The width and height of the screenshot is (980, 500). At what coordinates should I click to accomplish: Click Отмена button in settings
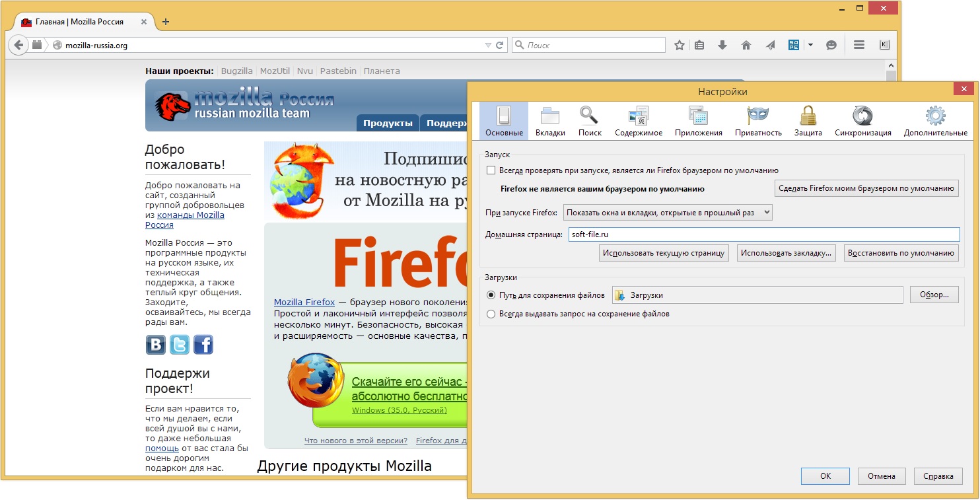(x=882, y=476)
